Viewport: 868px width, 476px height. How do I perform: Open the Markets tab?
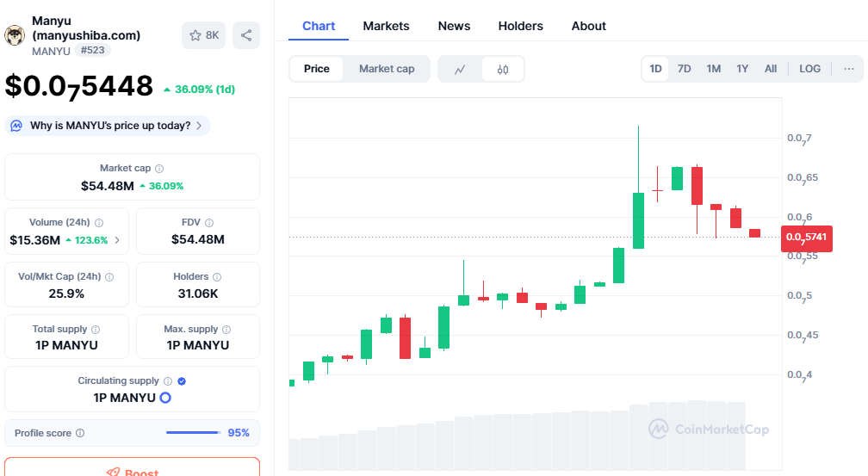click(386, 26)
